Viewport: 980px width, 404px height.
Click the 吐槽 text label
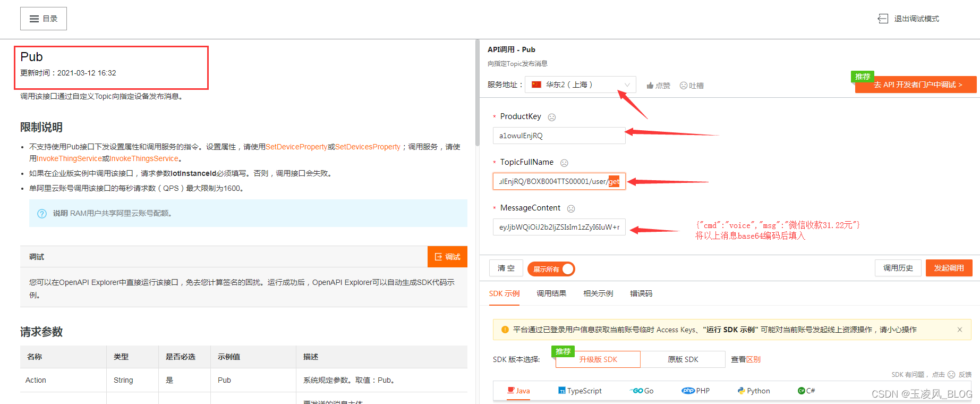point(696,86)
